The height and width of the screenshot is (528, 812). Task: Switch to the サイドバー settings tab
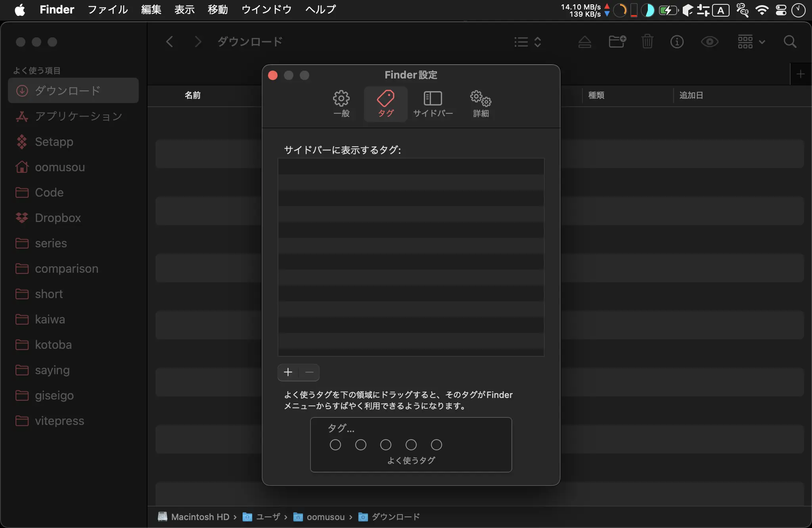click(433, 104)
